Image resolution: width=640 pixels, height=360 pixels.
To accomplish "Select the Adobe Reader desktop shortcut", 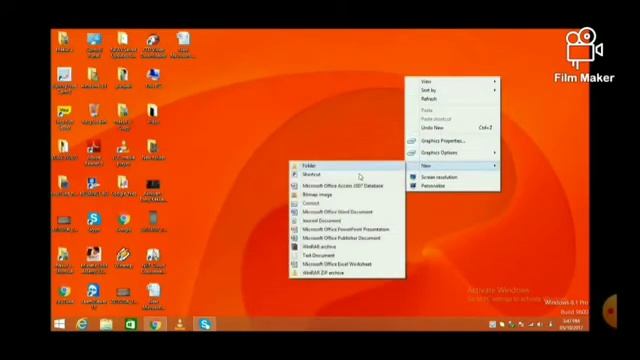I will (x=94, y=153).
